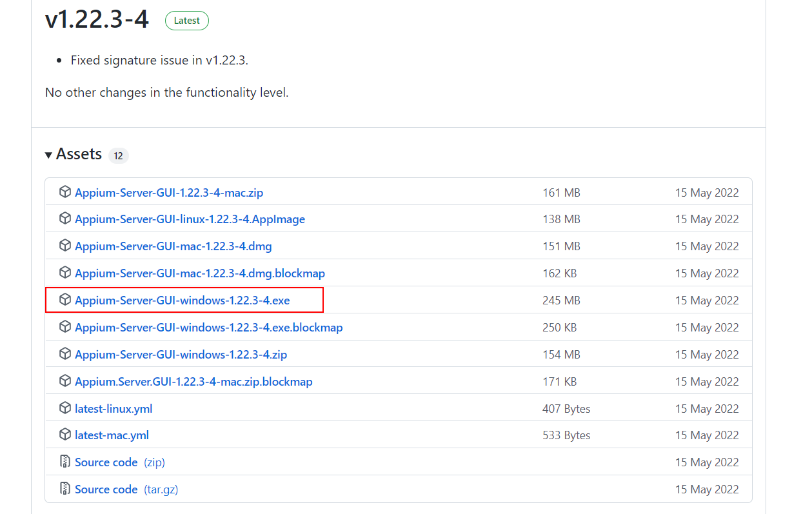
Task: Click the green Latest badge
Action: click(187, 21)
